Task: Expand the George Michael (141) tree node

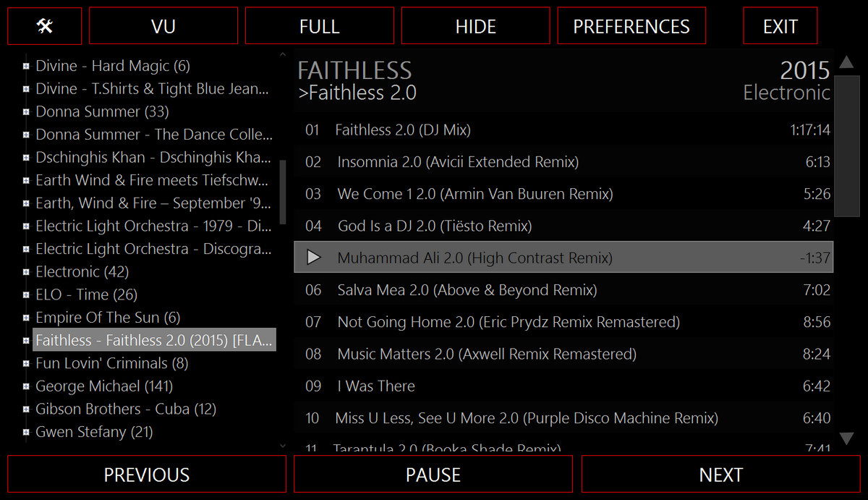Action: (x=26, y=386)
